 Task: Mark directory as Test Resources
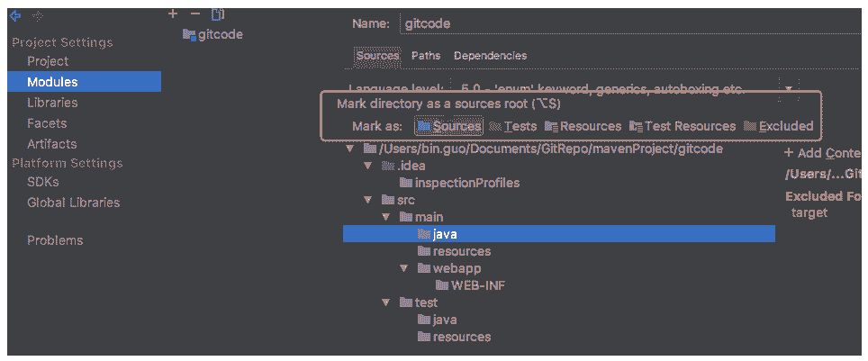682,126
